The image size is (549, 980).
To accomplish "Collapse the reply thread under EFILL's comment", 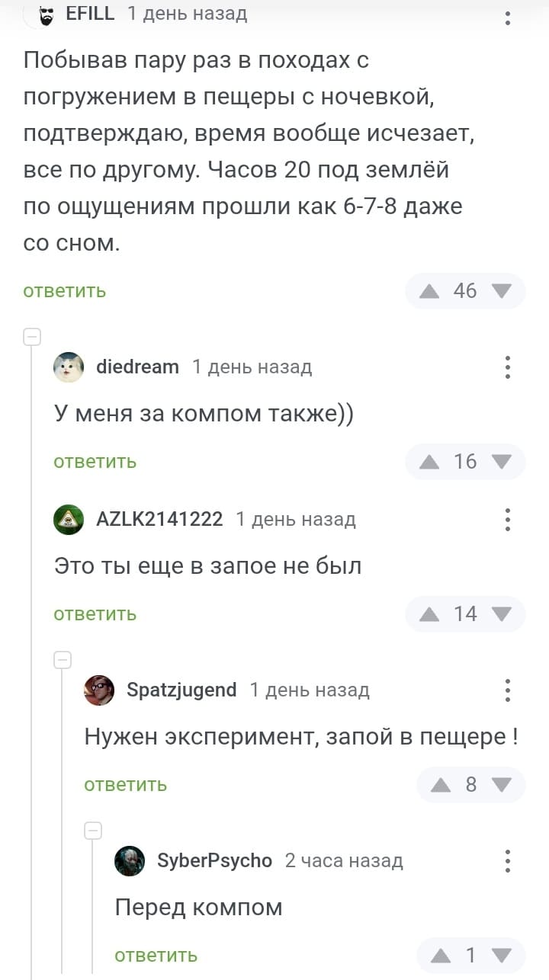I will coord(32,337).
